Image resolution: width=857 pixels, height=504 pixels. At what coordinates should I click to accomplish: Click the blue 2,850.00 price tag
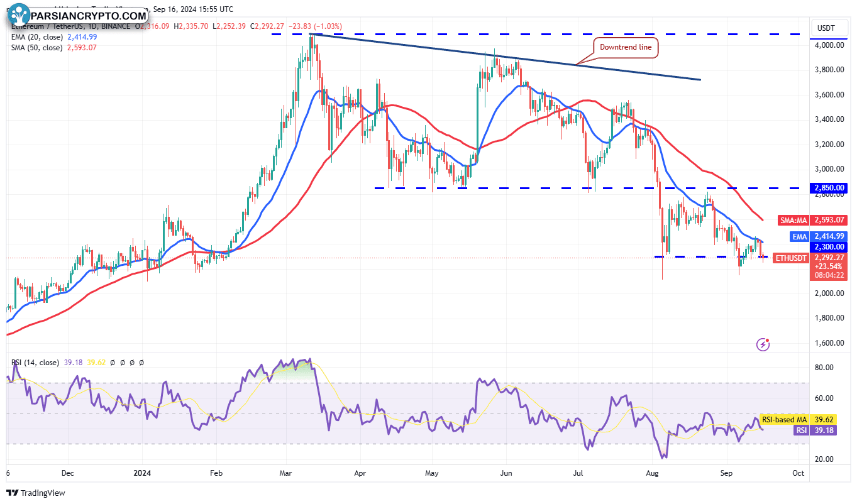829,188
